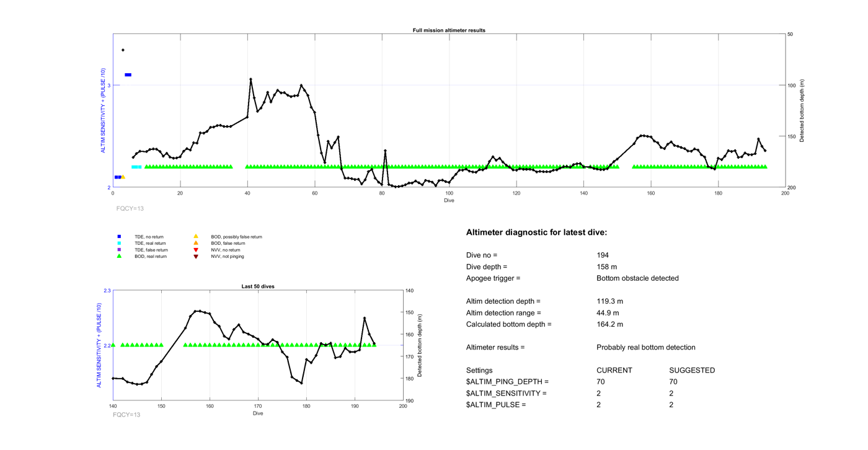Click the 'SUGGESTED' column header

(x=692, y=371)
